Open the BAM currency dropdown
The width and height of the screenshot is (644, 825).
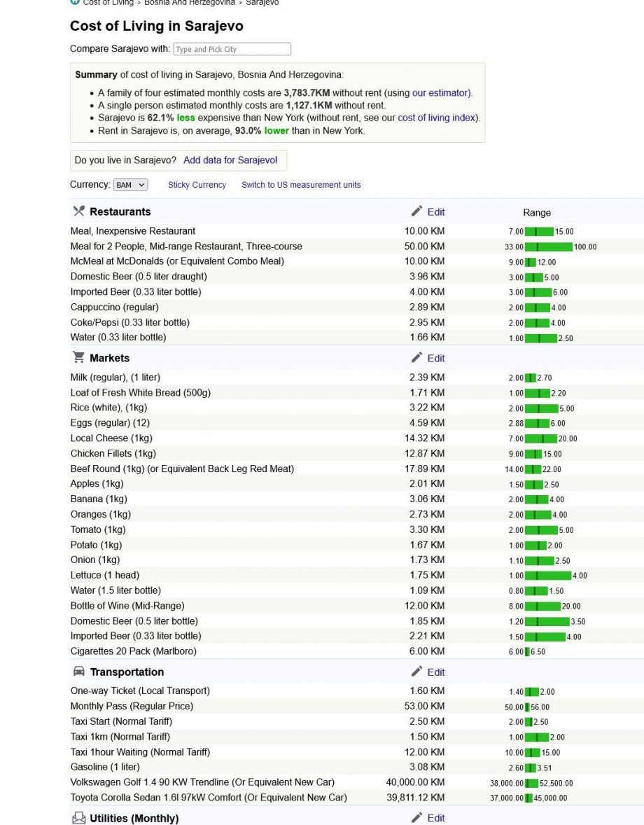130,185
